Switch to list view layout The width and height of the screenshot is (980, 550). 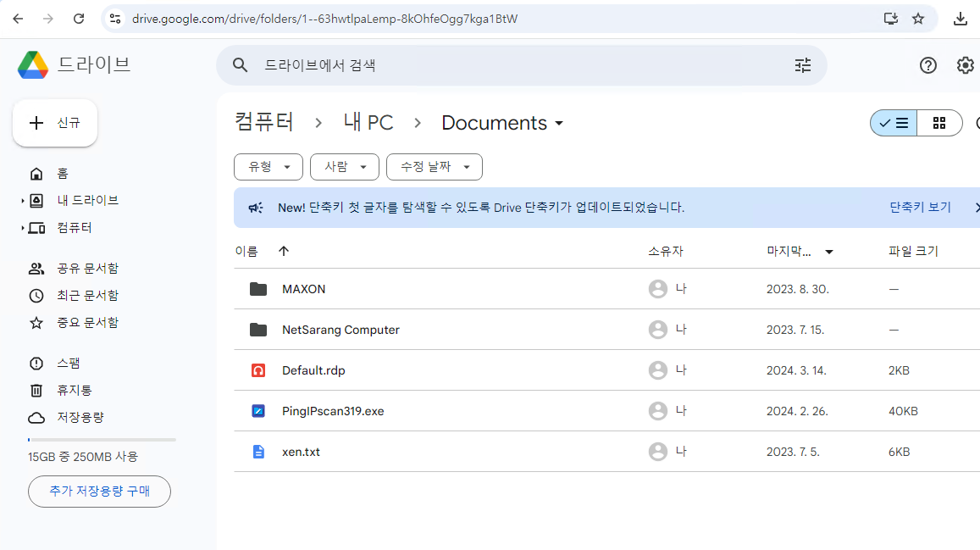[894, 123]
